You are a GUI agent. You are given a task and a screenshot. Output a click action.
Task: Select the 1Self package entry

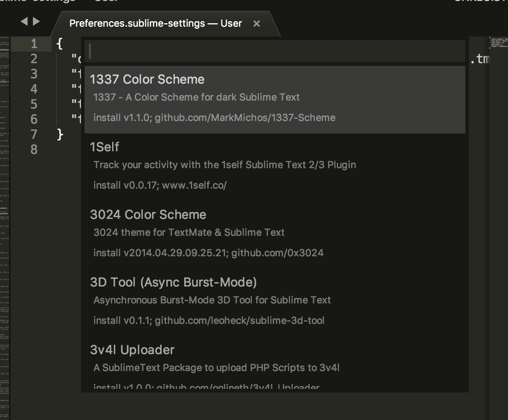(105, 147)
